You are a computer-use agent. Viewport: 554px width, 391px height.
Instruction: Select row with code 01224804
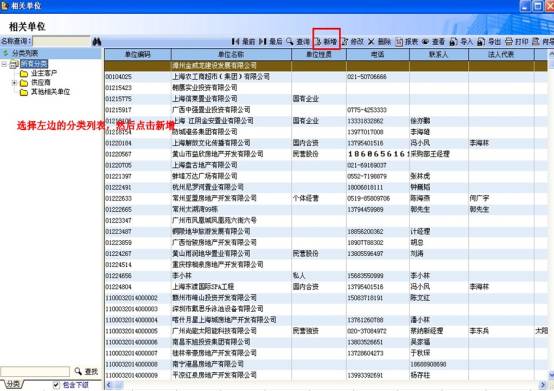(326, 287)
